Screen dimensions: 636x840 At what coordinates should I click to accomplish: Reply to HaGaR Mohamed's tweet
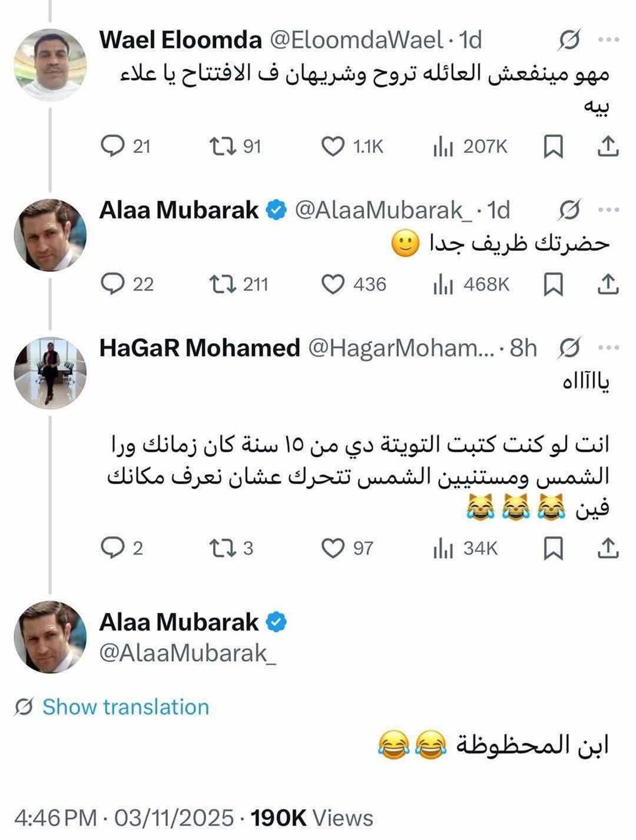click(112, 548)
